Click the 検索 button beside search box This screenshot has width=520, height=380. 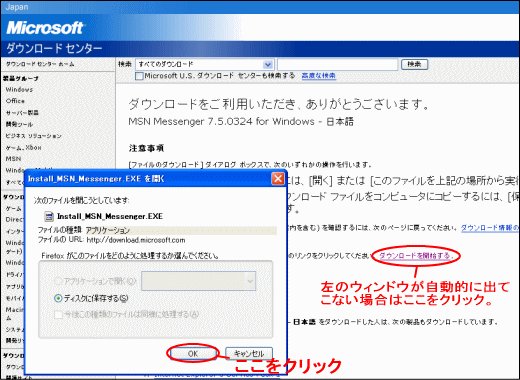tap(414, 64)
